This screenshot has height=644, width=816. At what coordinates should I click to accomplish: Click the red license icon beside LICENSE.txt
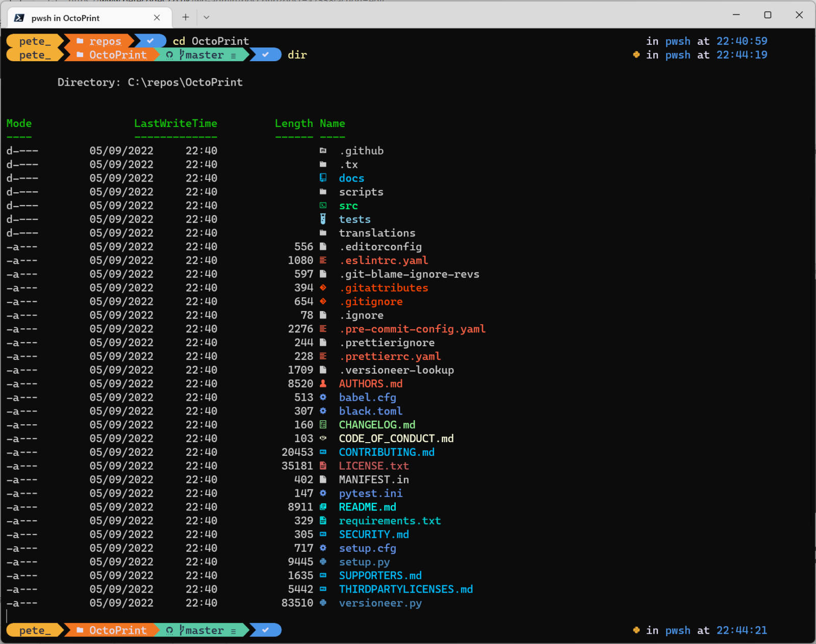[x=323, y=466]
